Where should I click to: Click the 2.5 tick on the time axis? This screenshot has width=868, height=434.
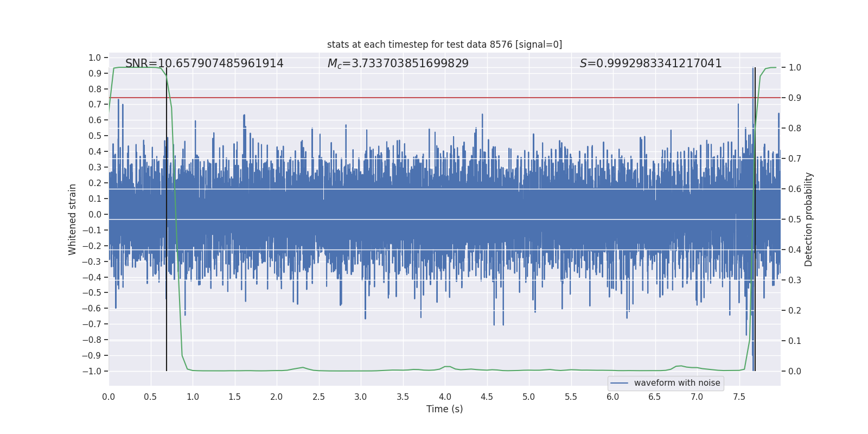click(x=318, y=397)
